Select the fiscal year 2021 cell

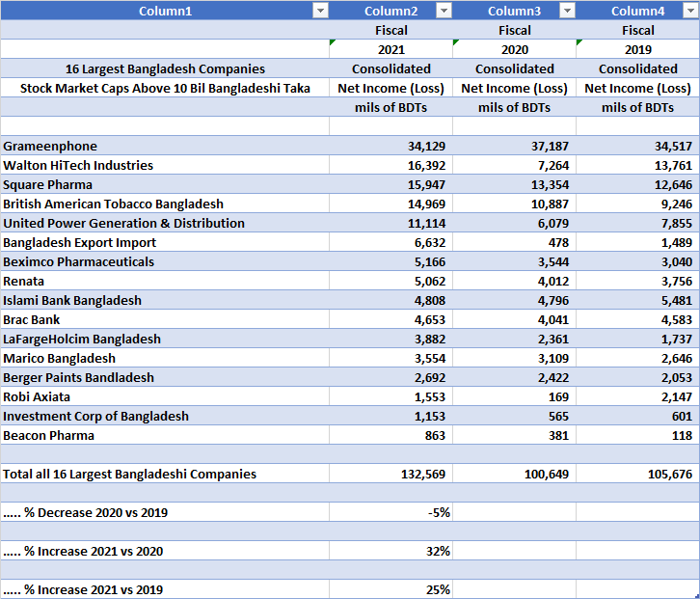(391, 49)
